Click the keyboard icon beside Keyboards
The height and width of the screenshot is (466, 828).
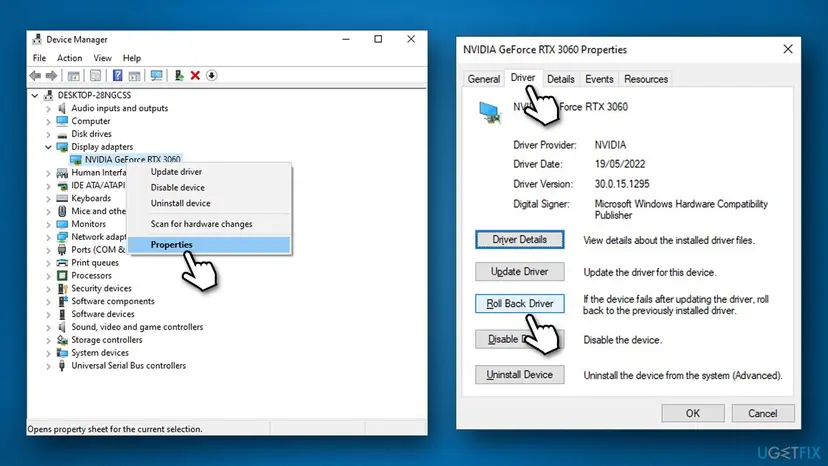pos(62,198)
